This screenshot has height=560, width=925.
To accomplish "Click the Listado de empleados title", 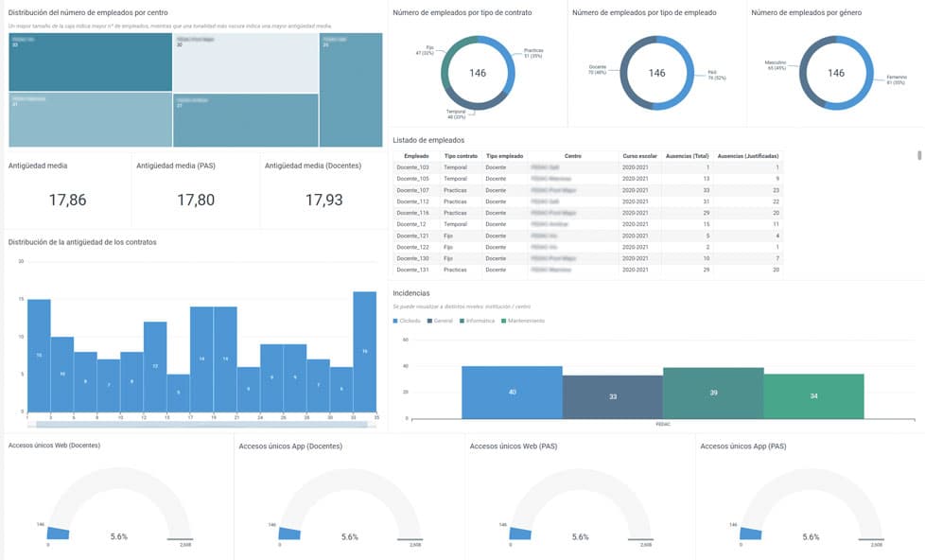I will click(x=428, y=140).
